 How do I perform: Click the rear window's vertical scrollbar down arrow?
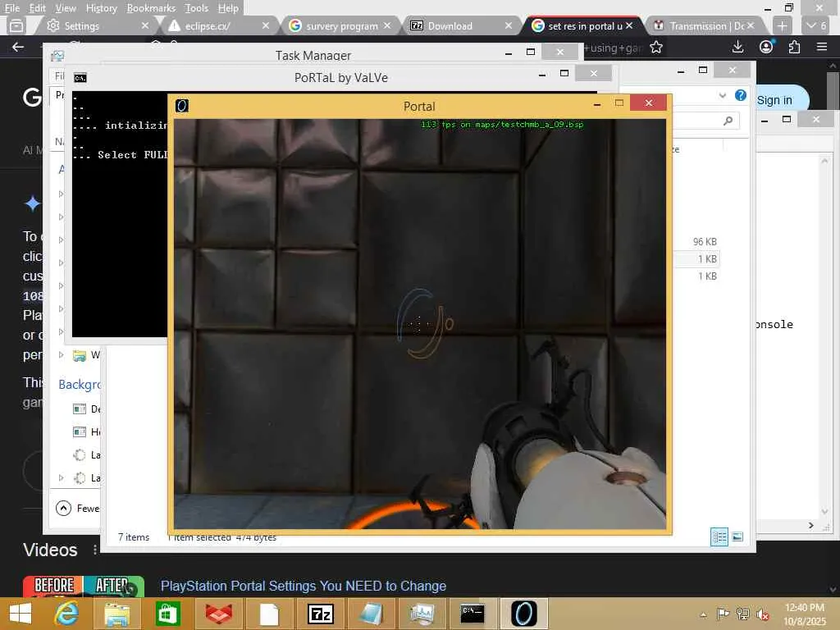825,512
